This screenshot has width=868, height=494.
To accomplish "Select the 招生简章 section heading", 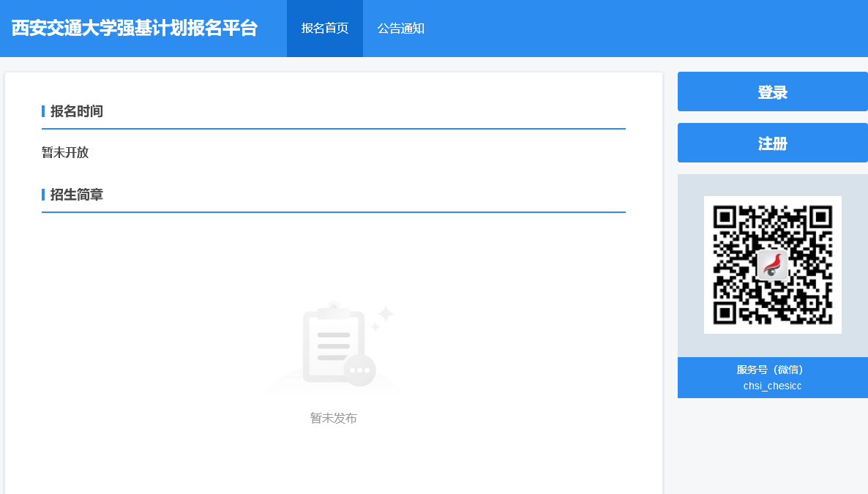I will 76,195.
